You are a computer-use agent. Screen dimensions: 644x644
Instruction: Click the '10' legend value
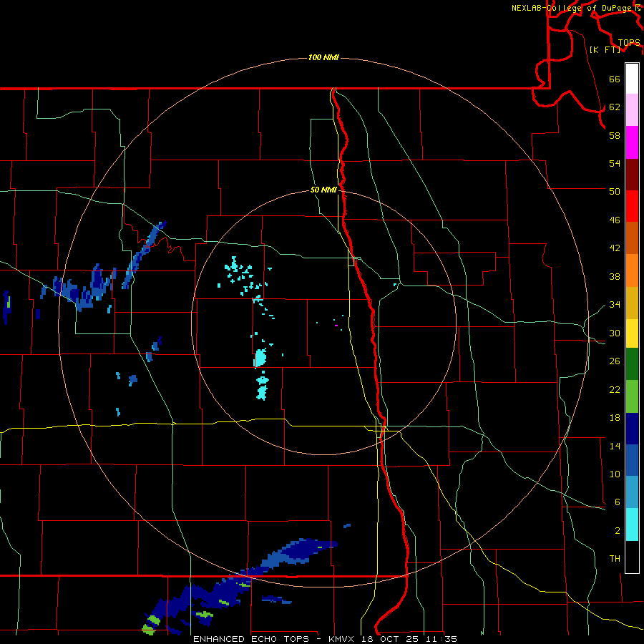pyautogui.click(x=615, y=474)
